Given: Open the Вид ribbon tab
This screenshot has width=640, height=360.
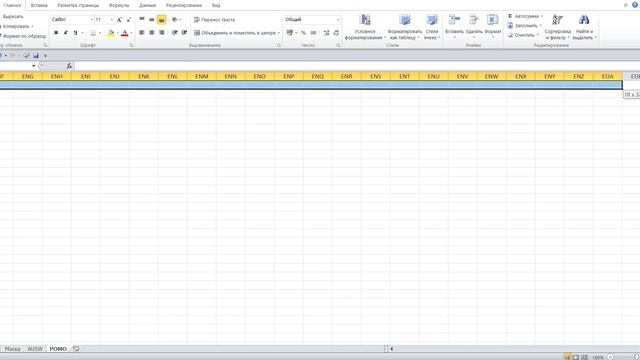Looking at the screenshot, I should click(x=216, y=5).
